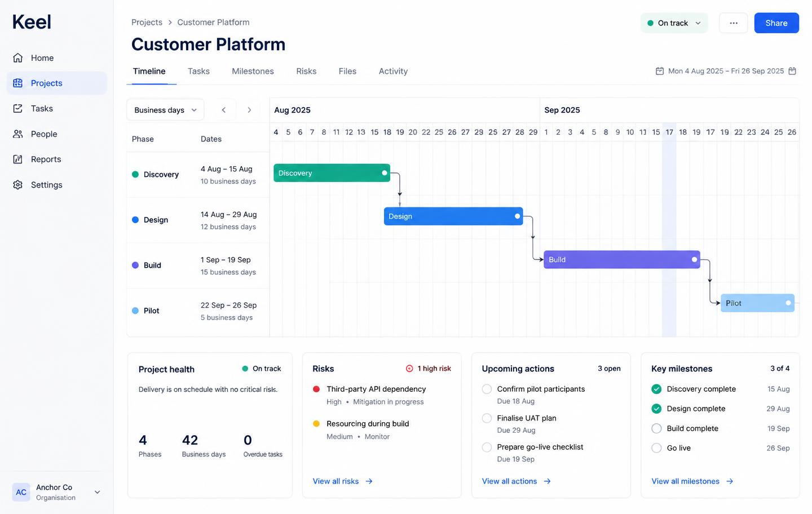Open the date range picker
The image size is (812, 514).
(726, 71)
